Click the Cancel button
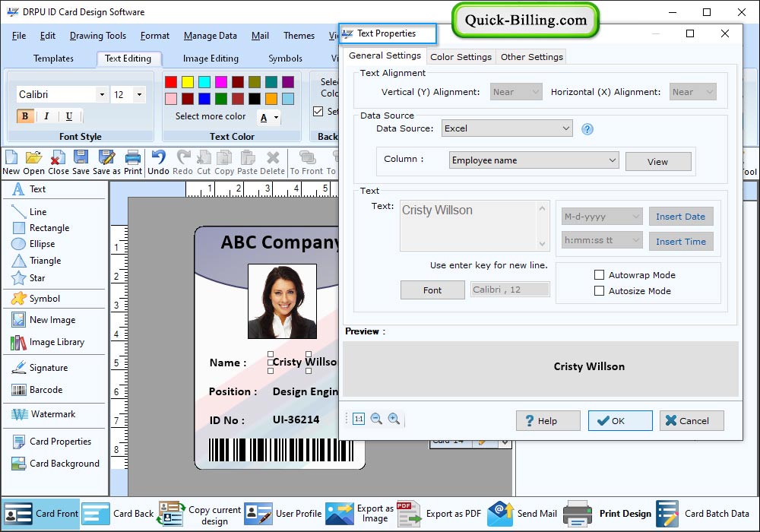Image resolution: width=760 pixels, height=532 pixels. 692,420
